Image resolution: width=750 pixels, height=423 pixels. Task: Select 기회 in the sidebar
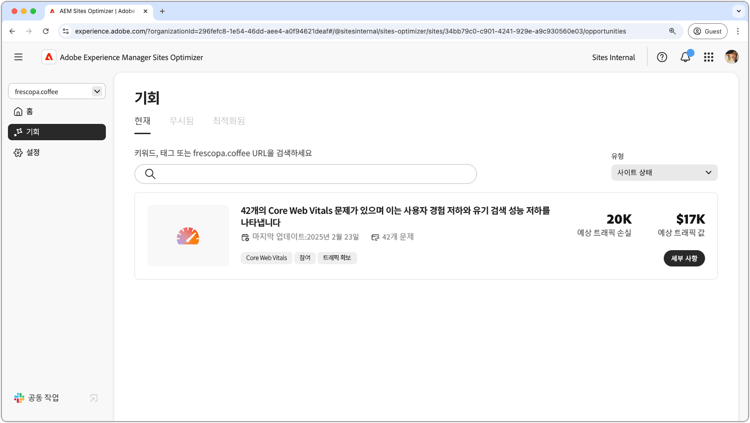click(57, 132)
